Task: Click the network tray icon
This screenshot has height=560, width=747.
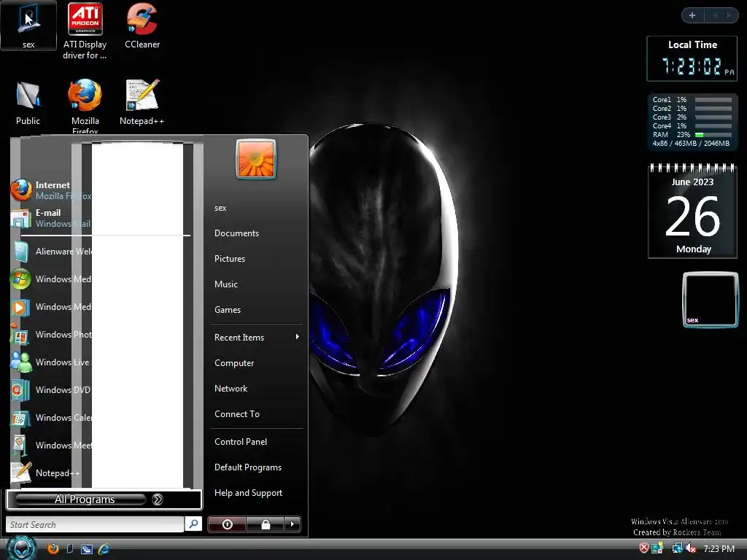Action: click(677, 548)
